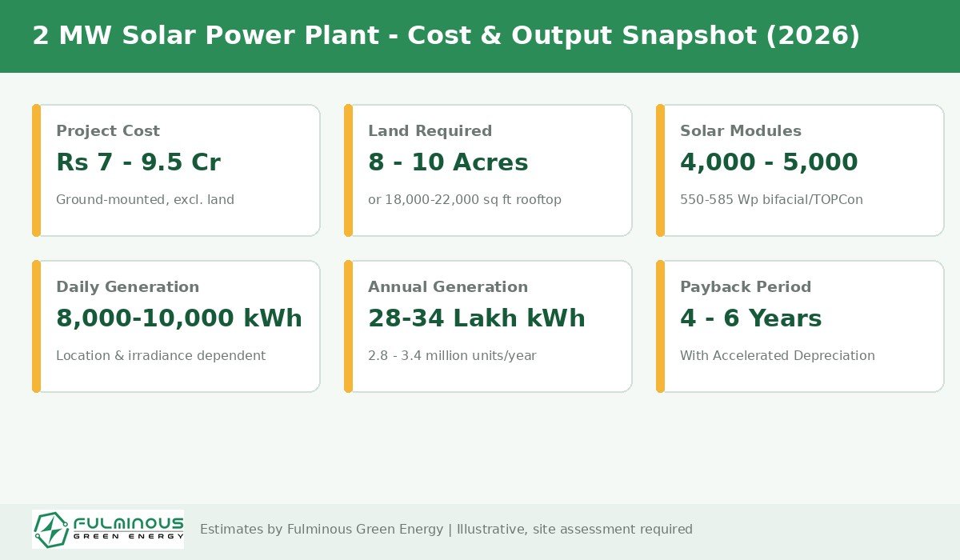Click '2.8 - 3.4 million units/year' note
Viewport: 960px width, 560px height.
click(x=452, y=356)
